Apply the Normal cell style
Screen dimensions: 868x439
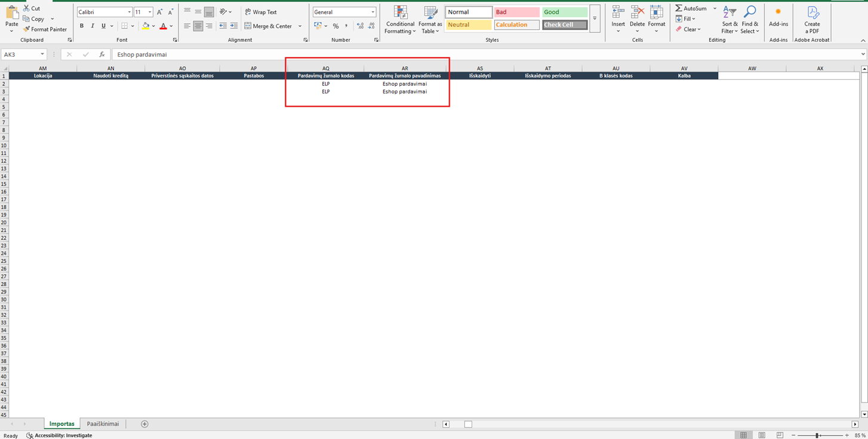pyautogui.click(x=469, y=12)
